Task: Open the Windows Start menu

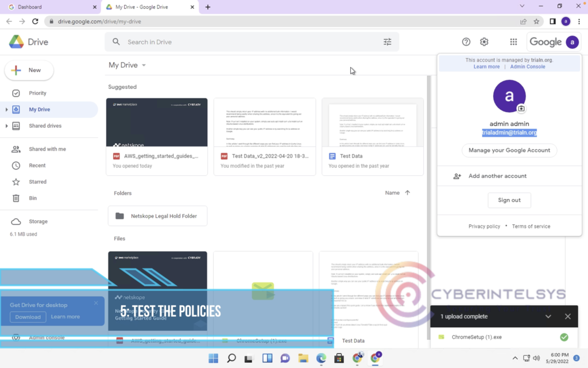Action: click(214, 358)
